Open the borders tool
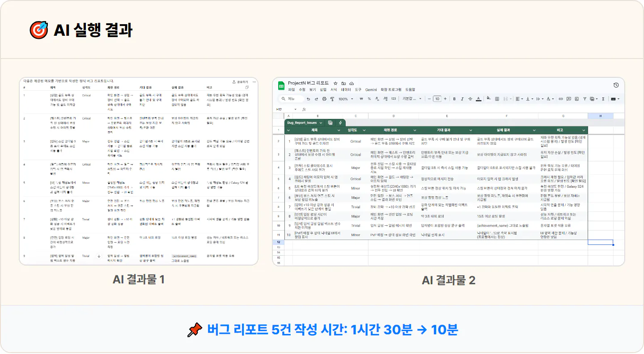The height and width of the screenshot is (354, 644). [496, 99]
